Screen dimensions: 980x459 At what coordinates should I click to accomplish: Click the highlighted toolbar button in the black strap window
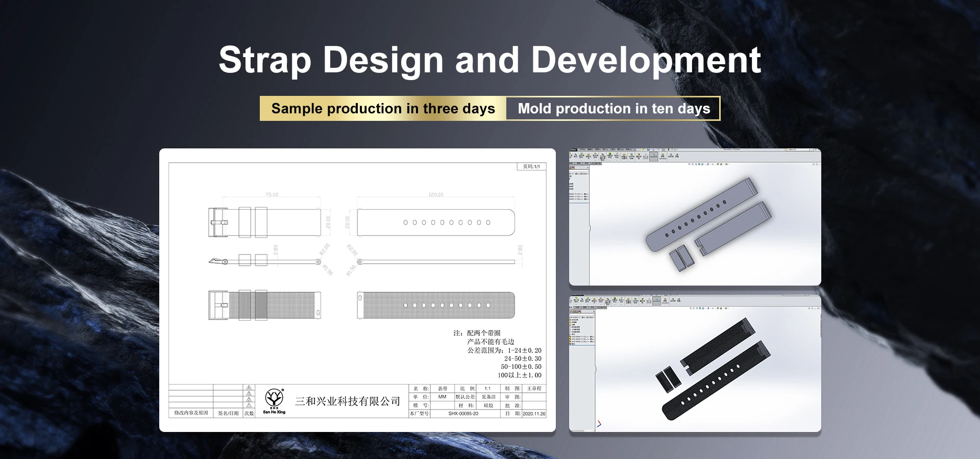[x=656, y=301]
